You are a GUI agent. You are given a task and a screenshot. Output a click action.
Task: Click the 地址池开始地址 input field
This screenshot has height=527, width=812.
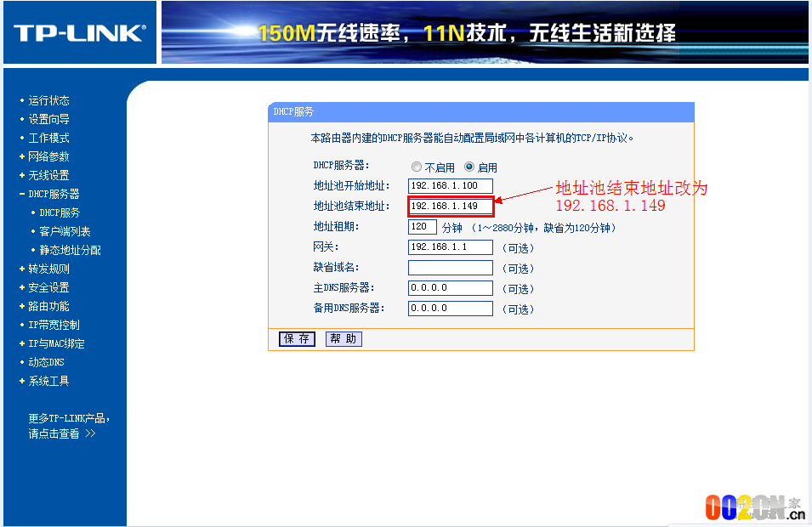[x=450, y=185]
